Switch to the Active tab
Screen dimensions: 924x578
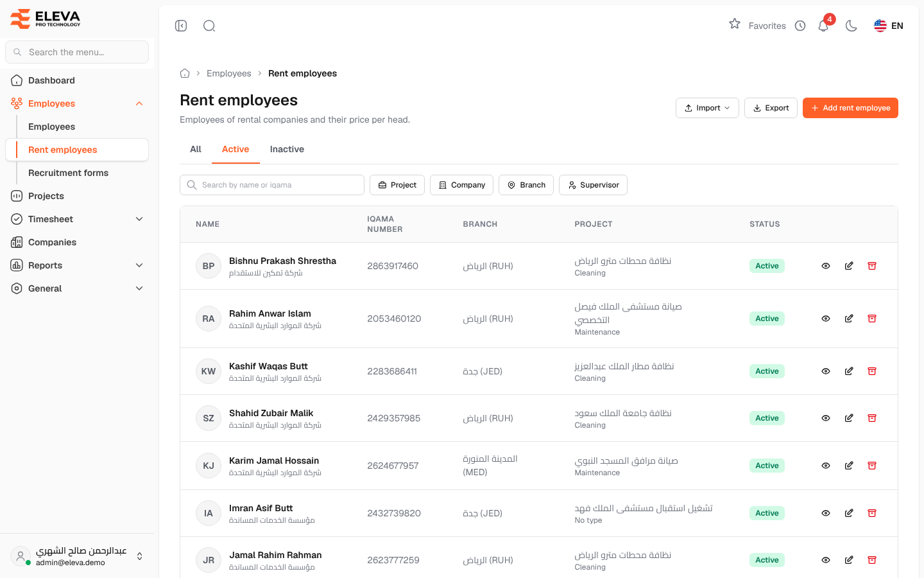[235, 149]
